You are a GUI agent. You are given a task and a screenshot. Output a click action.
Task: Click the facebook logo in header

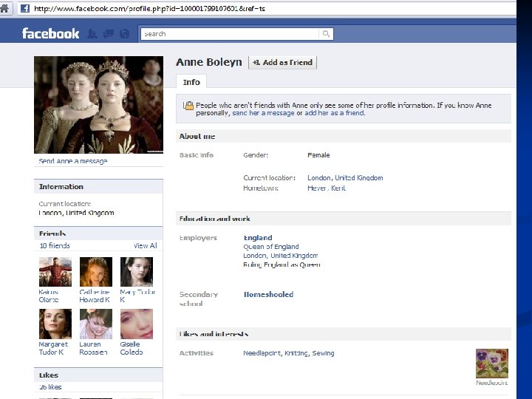pos(50,33)
